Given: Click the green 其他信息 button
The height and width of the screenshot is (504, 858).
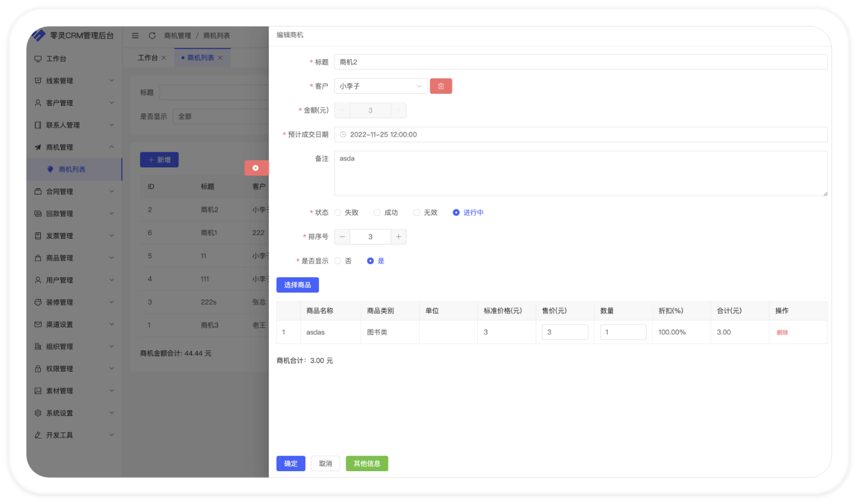Looking at the screenshot, I should (367, 464).
